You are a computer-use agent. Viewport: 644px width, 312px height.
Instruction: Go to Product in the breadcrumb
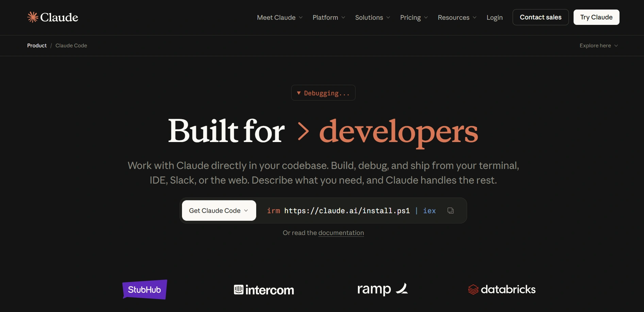tap(37, 46)
